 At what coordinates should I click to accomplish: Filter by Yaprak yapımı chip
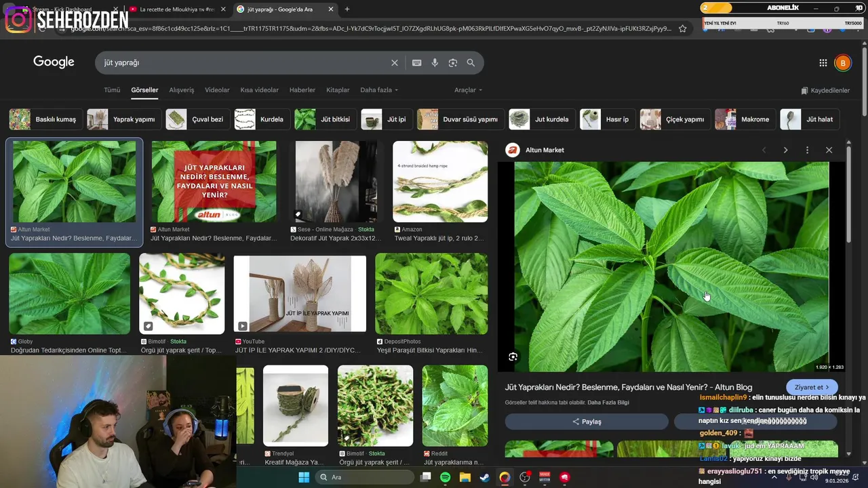[x=124, y=119]
